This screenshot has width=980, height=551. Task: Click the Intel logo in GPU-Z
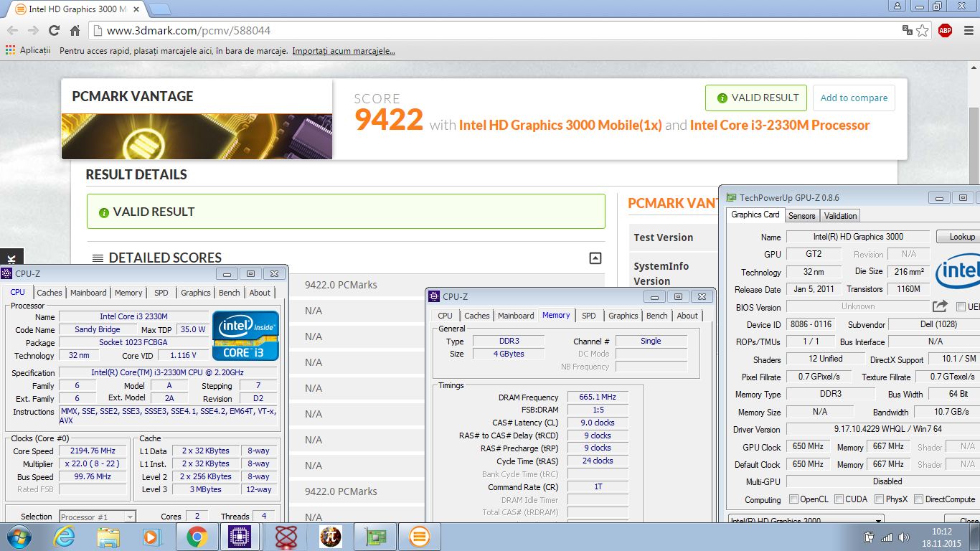[x=957, y=271]
